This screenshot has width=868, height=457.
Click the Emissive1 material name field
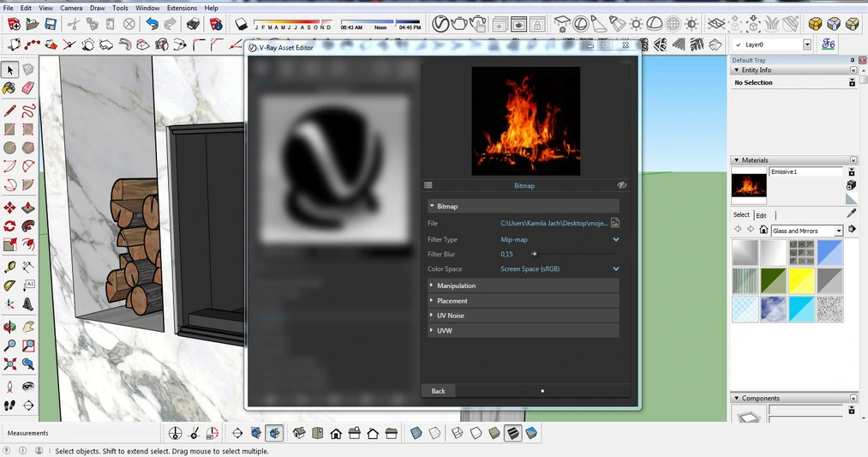click(806, 171)
